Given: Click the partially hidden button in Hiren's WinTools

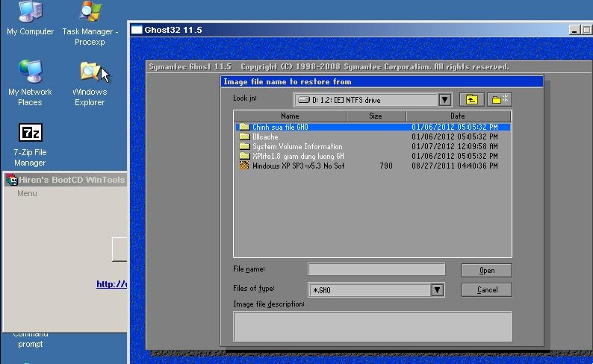Looking at the screenshot, I should pyautogui.click(x=119, y=249).
